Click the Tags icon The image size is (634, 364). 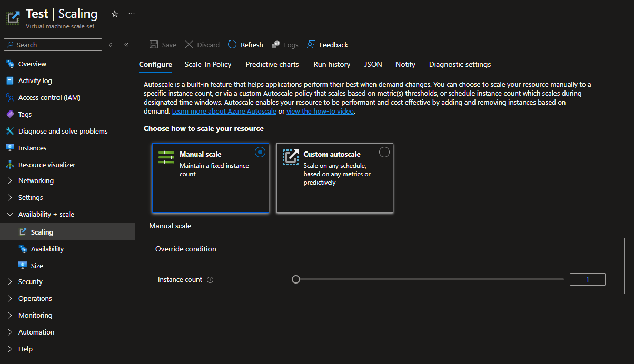(x=9, y=114)
